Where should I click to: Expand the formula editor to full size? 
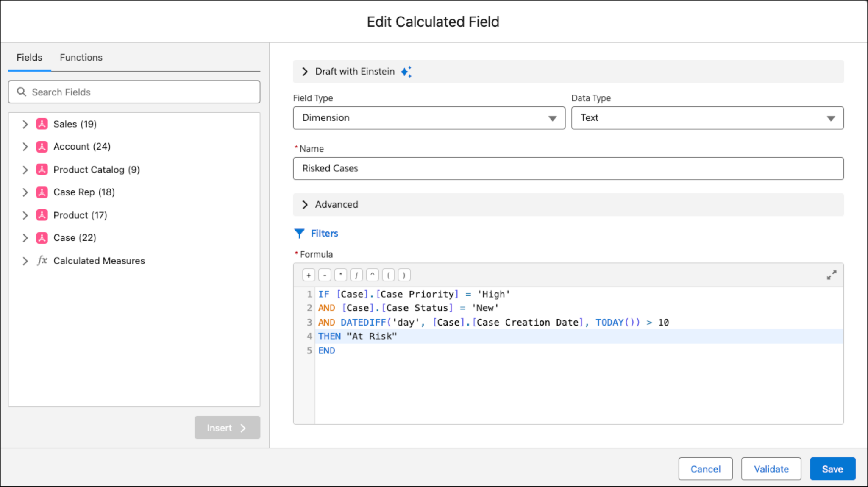click(x=832, y=275)
